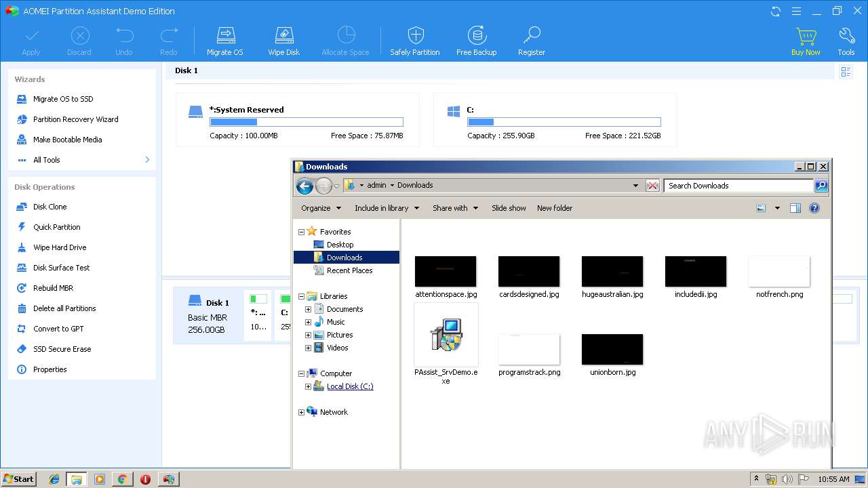Expand the All Tools list
The height and width of the screenshot is (488, 868).
coord(84,160)
